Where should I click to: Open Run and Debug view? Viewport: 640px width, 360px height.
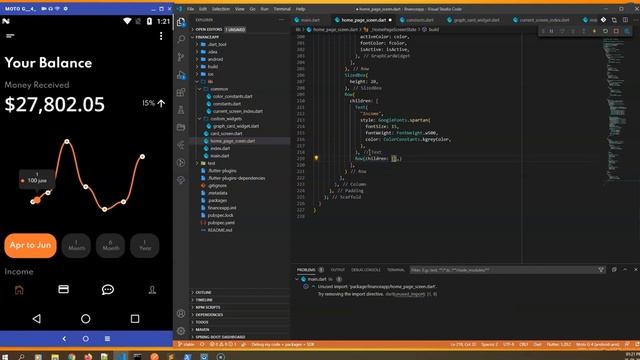point(181,75)
